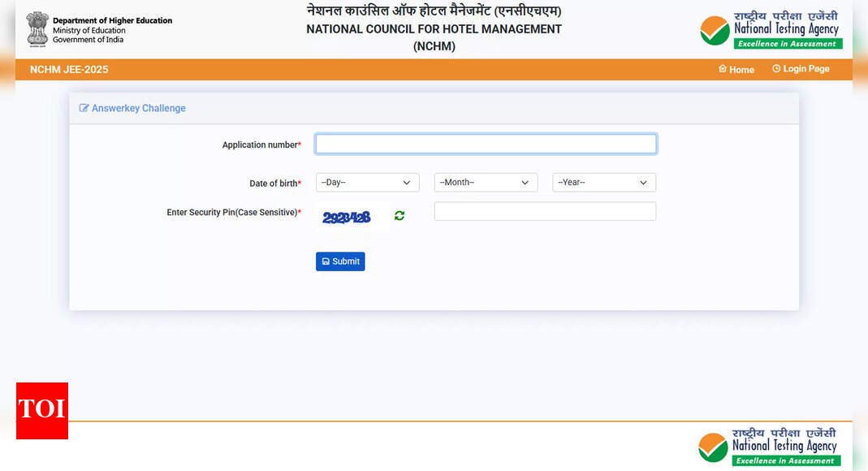868x471 pixels.
Task: Click the National Council for Hotel Management heading
Action: pyautogui.click(x=434, y=29)
